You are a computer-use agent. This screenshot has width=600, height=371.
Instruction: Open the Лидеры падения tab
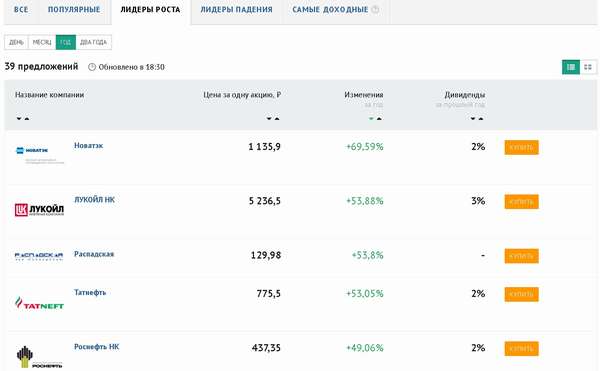pos(236,10)
